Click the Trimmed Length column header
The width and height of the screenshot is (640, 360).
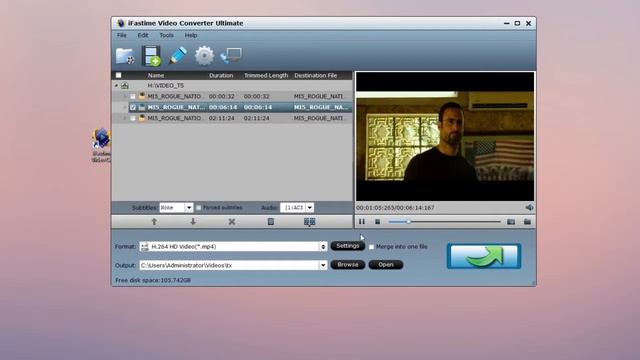pyautogui.click(x=266, y=76)
